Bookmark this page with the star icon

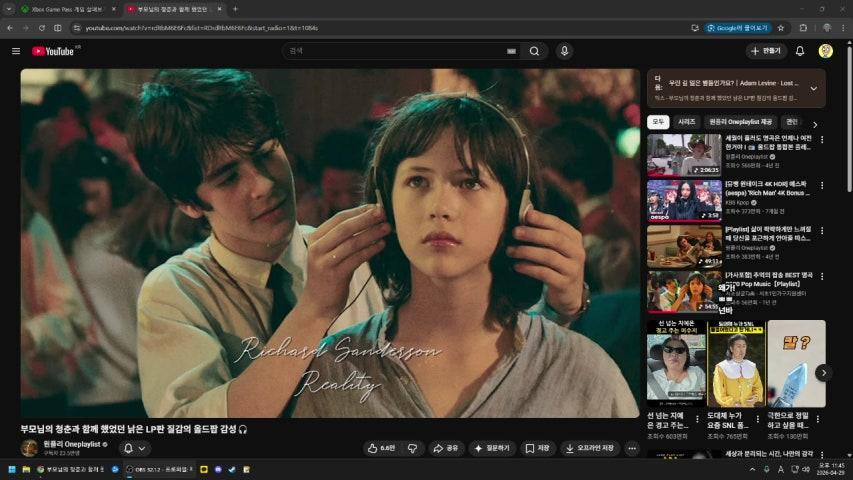781,28
